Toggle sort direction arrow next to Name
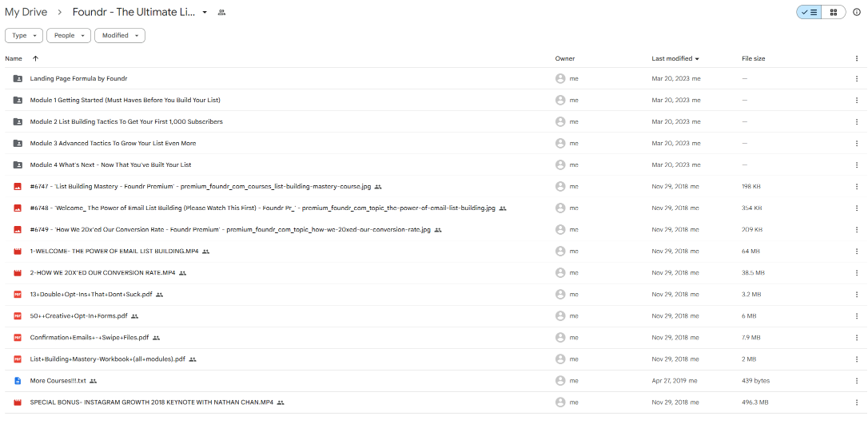Image resolution: width=868 pixels, height=432 pixels. click(x=35, y=58)
